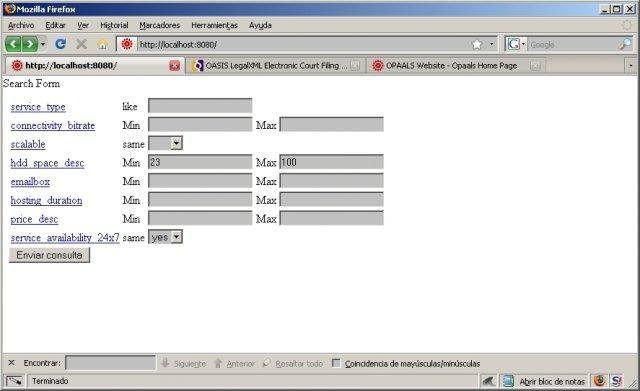Open the Historial menu
Viewport: 640px width, 391px height.
[x=114, y=25]
